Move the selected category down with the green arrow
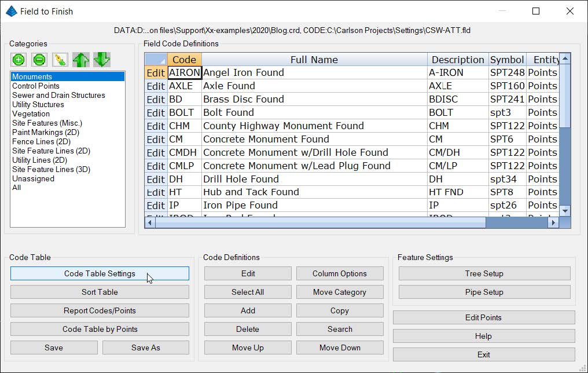This screenshot has width=588, height=373. click(x=102, y=59)
